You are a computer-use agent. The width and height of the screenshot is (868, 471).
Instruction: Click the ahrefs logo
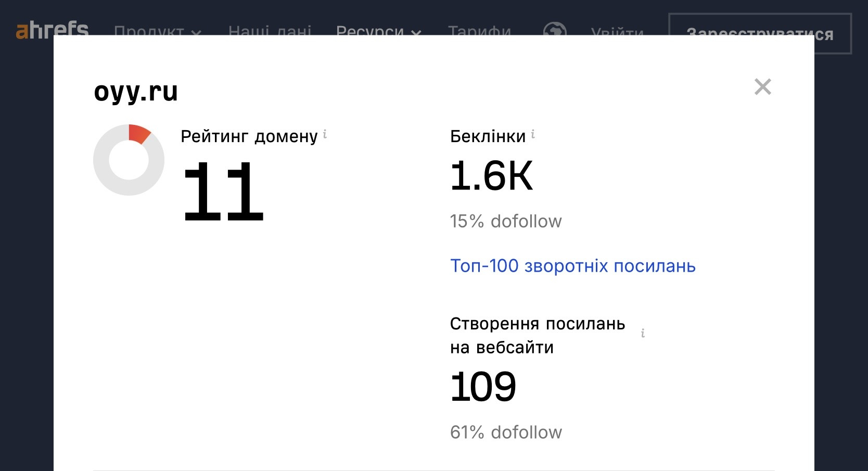(x=52, y=29)
